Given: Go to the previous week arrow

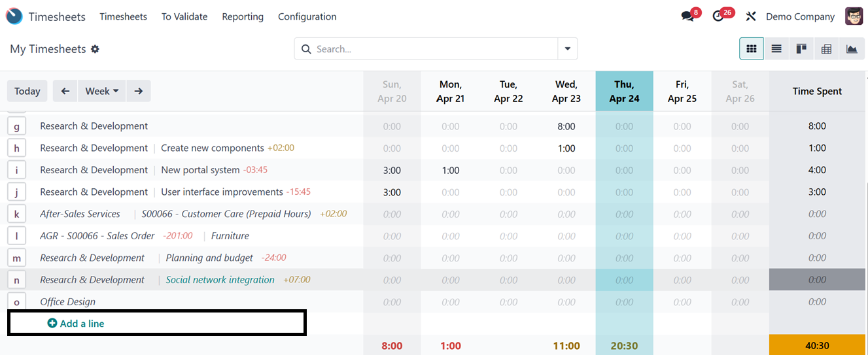Looking at the screenshot, I should pyautogui.click(x=65, y=91).
